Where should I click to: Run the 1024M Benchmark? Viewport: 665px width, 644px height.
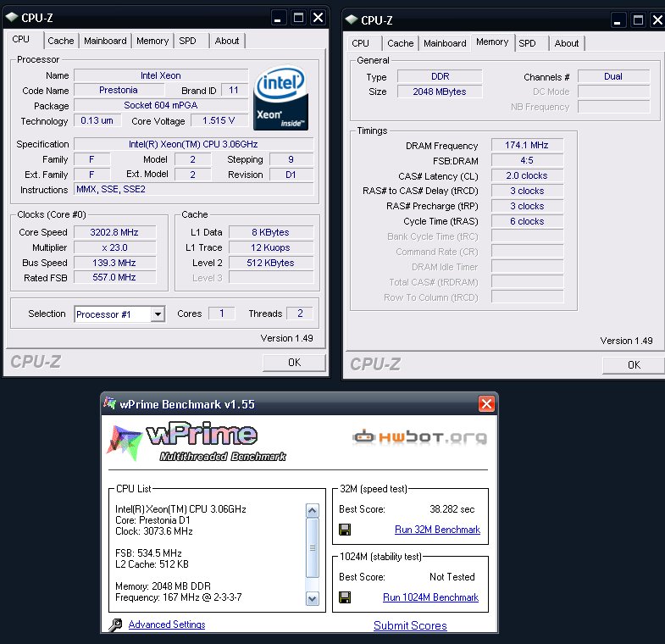click(x=430, y=597)
